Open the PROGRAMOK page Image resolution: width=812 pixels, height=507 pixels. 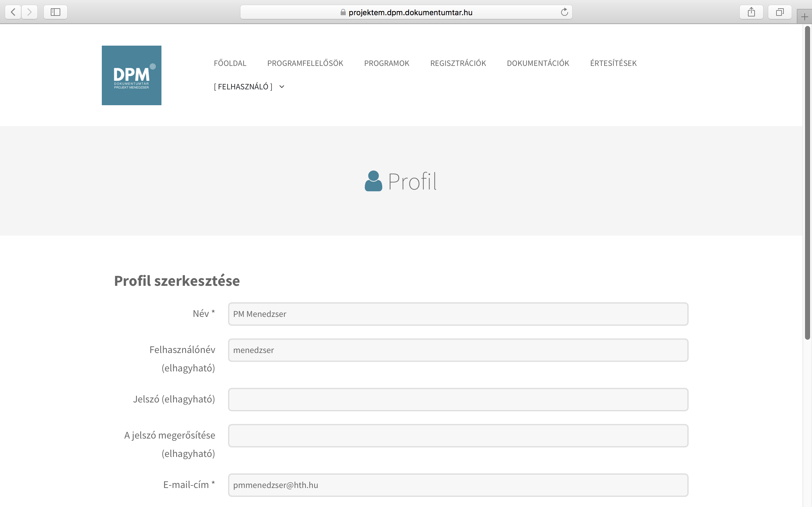point(387,63)
